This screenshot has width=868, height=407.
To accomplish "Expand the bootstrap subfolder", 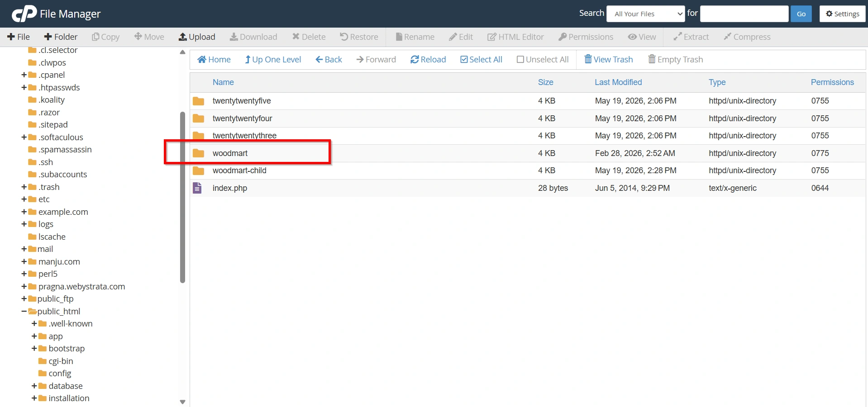I will coord(34,348).
